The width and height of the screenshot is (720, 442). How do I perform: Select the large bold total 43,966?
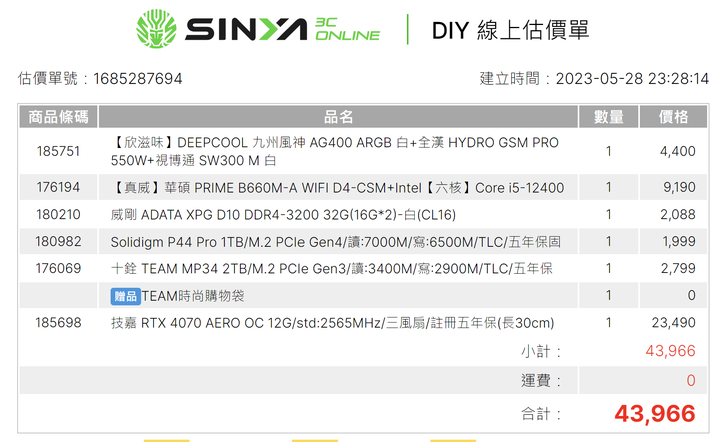point(655,414)
